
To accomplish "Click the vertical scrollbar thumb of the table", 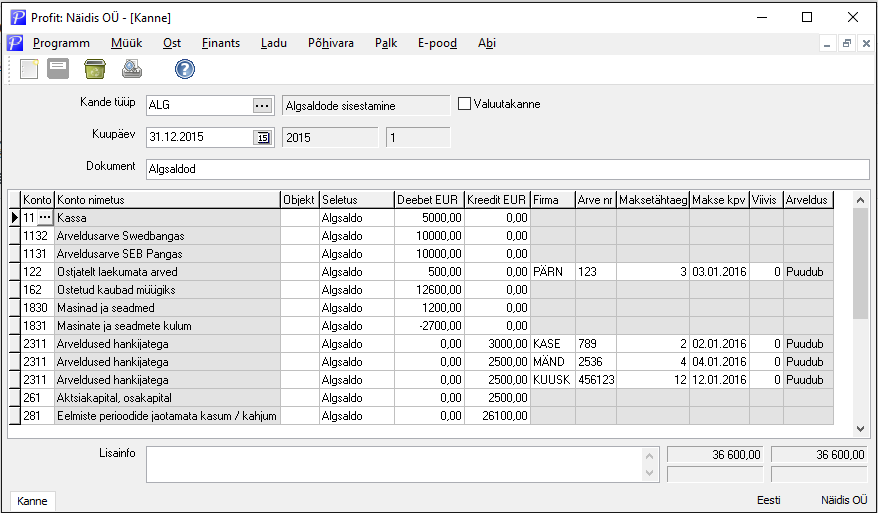I will pyautogui.click(x=861, y=263).
